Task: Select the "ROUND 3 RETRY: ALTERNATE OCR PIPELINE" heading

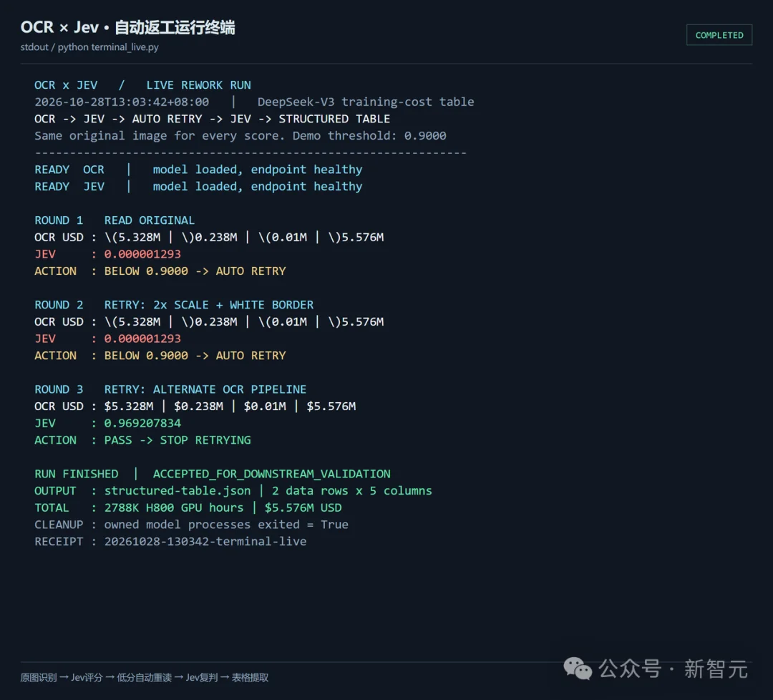Action: click(x=170, y=389)
